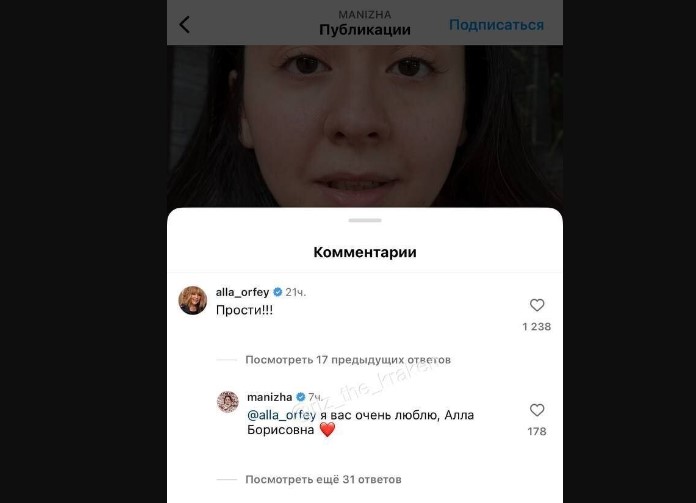
Task: Go back using the left chevron arrow
Action: [x=185, y=24]
